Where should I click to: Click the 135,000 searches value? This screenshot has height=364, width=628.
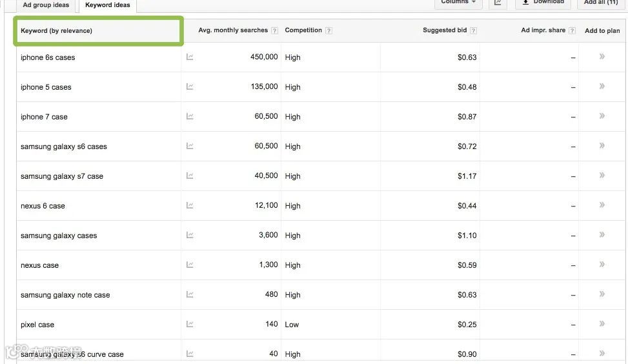coord(265,86)
